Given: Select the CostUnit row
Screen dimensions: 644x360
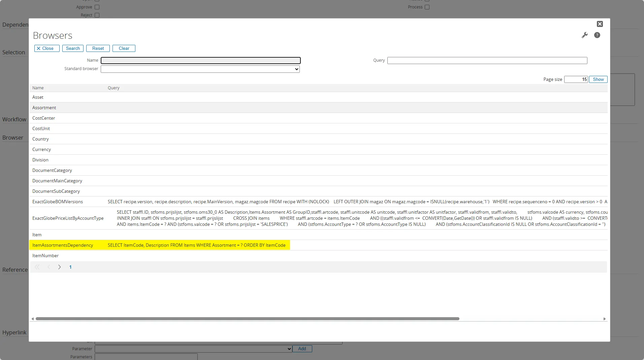Looking at the screenshot, I should [x=319, y=128].
